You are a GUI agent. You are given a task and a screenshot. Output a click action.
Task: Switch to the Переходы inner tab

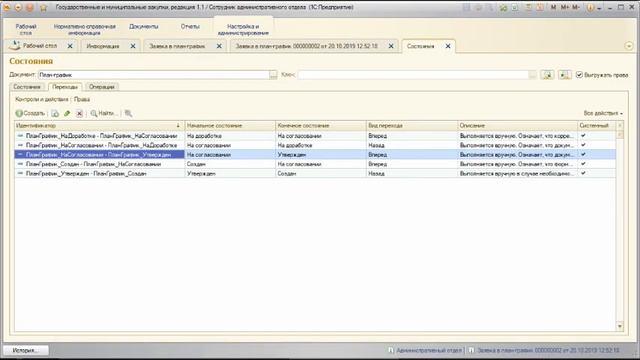point(65,87)
